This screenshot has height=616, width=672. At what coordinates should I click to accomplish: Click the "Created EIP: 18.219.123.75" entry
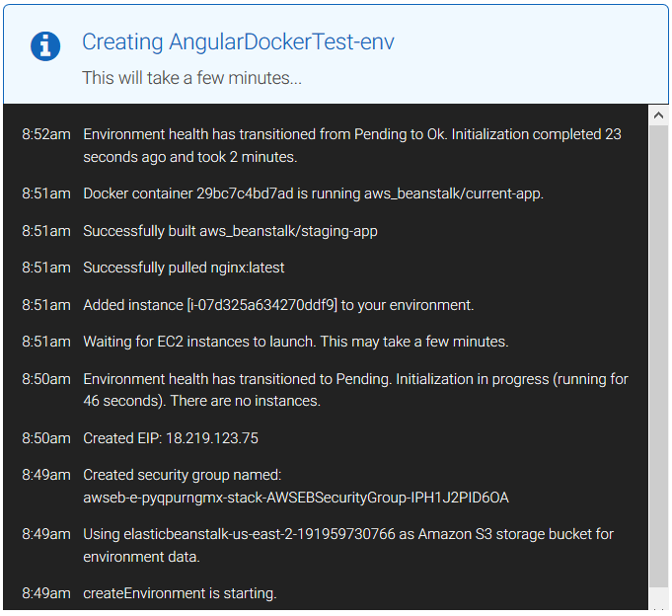[170, 437]
